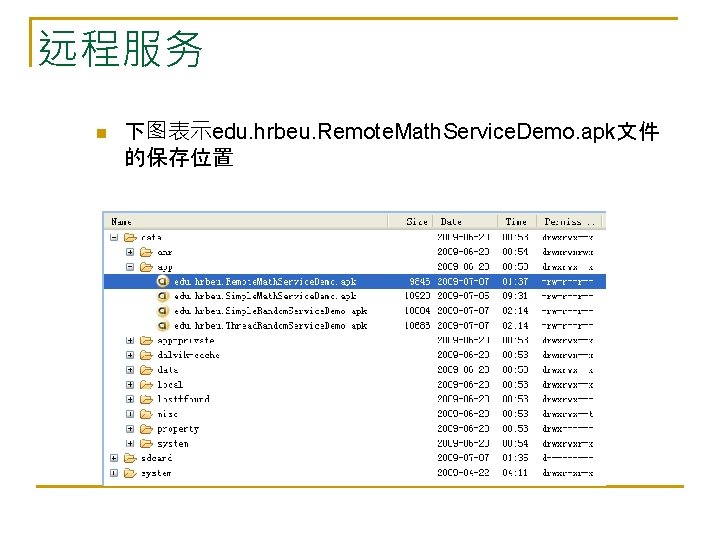This screenshot has height=540, width=720.
Task: Click the RemoteMathServiceDemo apk file icon
Action: click(163, 281)
